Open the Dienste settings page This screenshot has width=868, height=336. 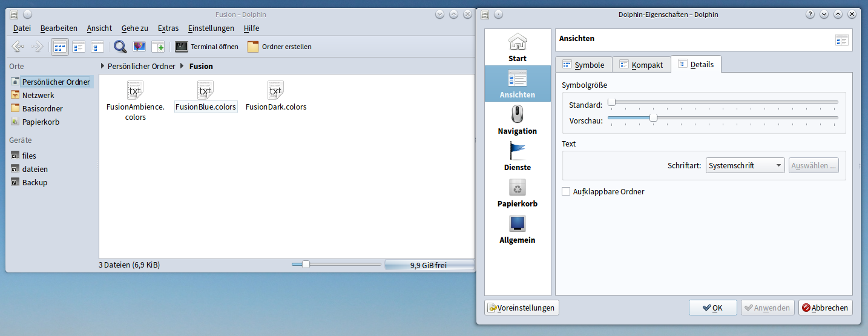point(518,156)
